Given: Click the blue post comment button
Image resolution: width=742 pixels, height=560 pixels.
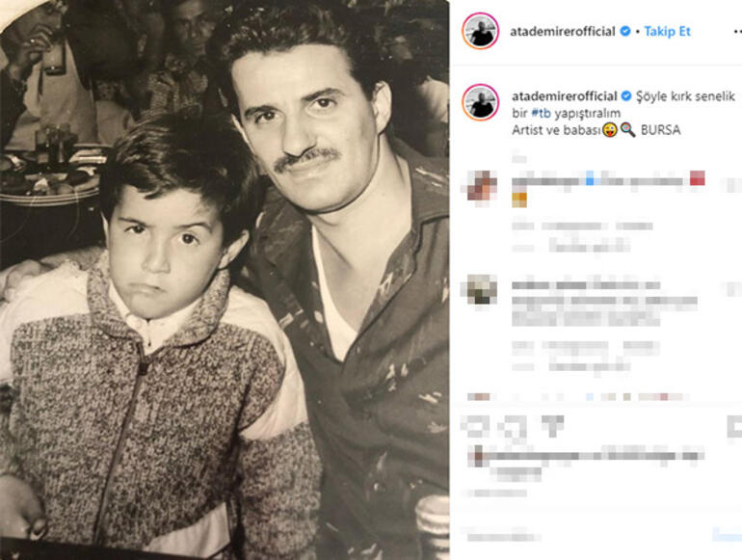Looking at the screenshot, I should (728, 535).
